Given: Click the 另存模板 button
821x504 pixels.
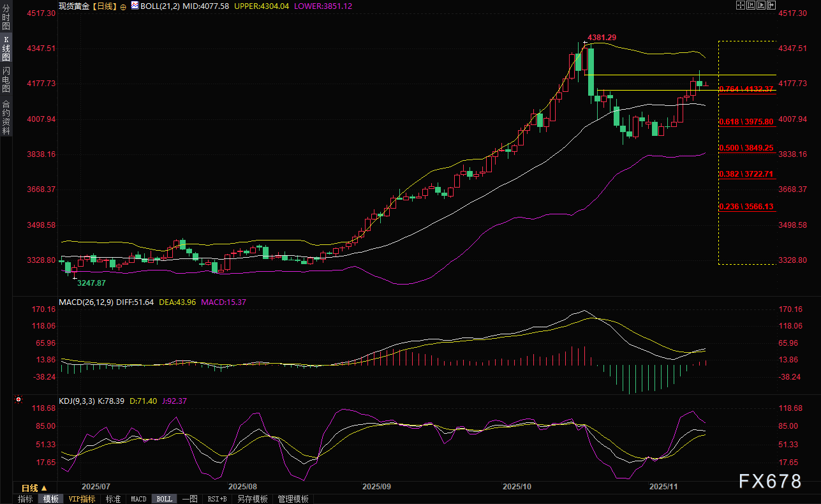Looking at the screenshot, I should [253, 499].
